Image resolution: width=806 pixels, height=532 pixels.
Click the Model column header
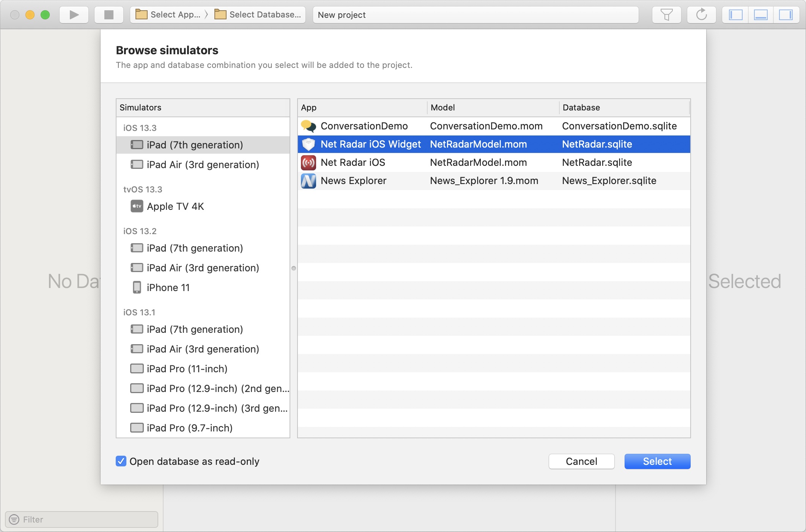tap(493, 108)
